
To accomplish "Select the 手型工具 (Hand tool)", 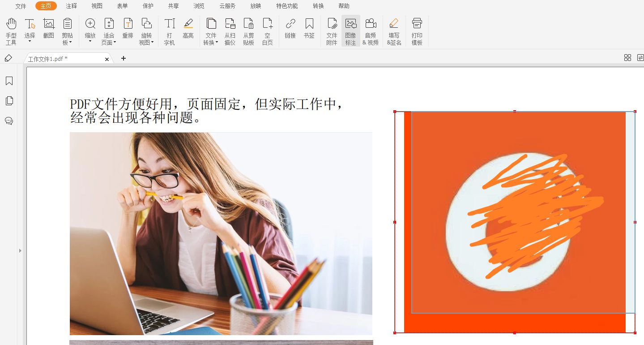I will pyautogui.click(x=11, y=30).
